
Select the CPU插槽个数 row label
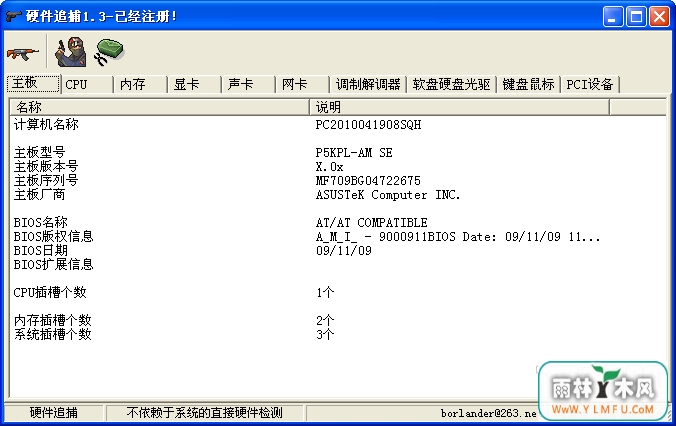pos(50,292)
